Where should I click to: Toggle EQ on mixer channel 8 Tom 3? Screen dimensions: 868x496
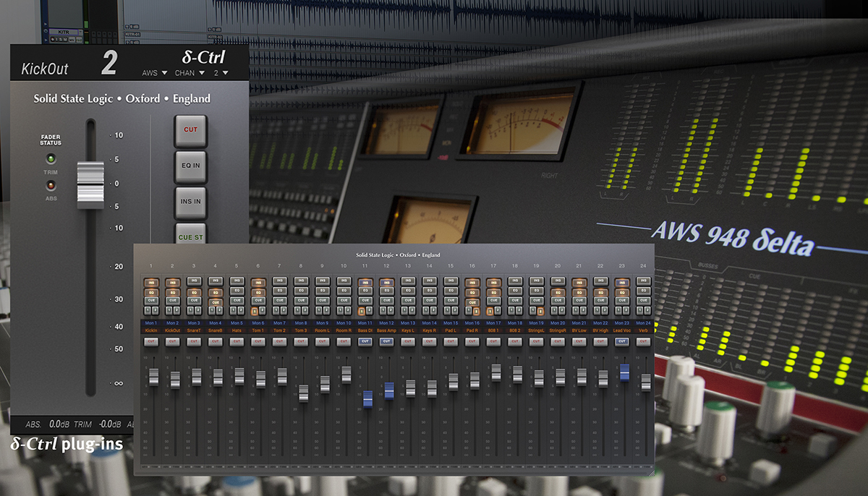tap(301, 291)
